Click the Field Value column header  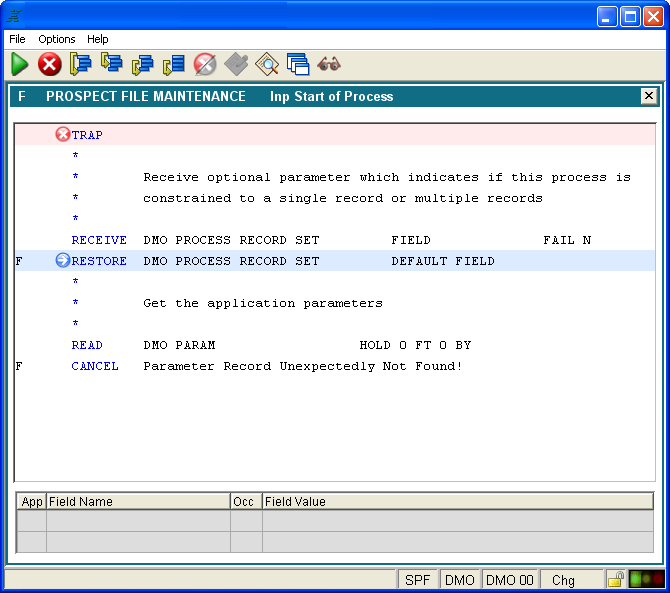(x=458, y=501)
